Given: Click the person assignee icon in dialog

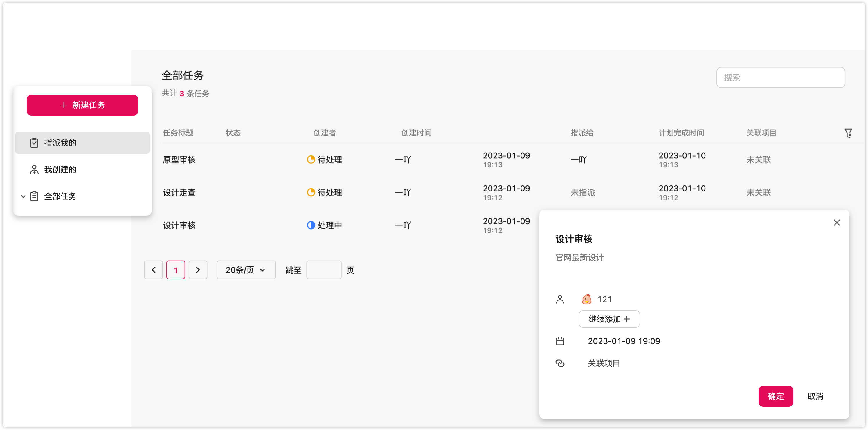Looking at the screenshot, I should point(560,299).
